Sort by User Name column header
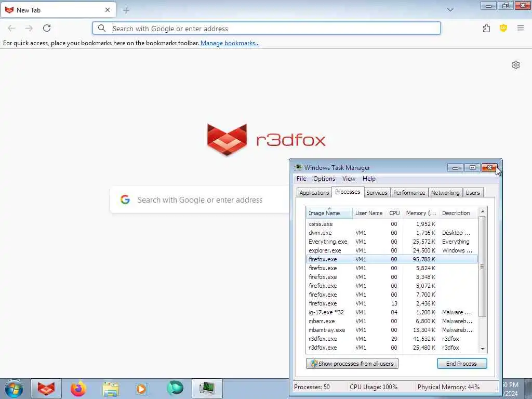The width and height of the screenshot is (532, 399). click(369, 213)
